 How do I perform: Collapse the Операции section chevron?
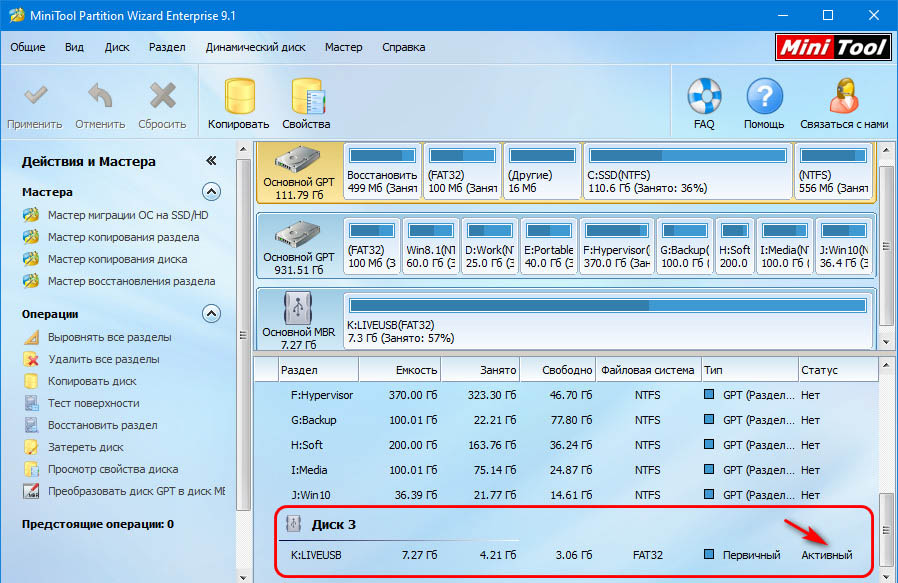211,313
